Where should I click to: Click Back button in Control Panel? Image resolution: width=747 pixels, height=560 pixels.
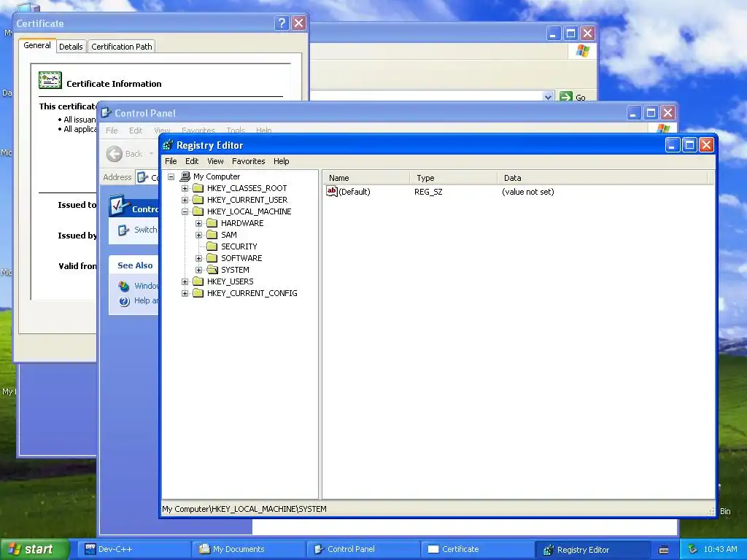pyautogui.click(x=125, y=154)
